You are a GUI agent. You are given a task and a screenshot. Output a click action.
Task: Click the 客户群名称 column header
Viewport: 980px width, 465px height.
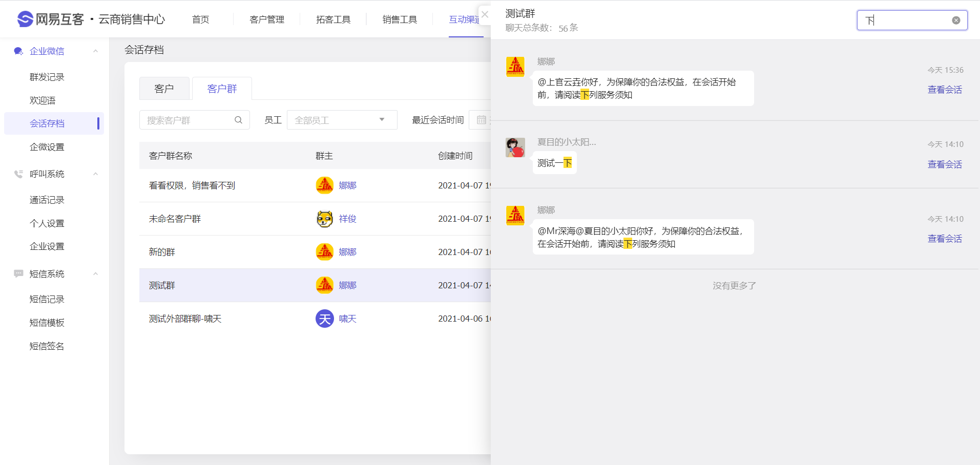pyautogui.click(x=171, y=156)
